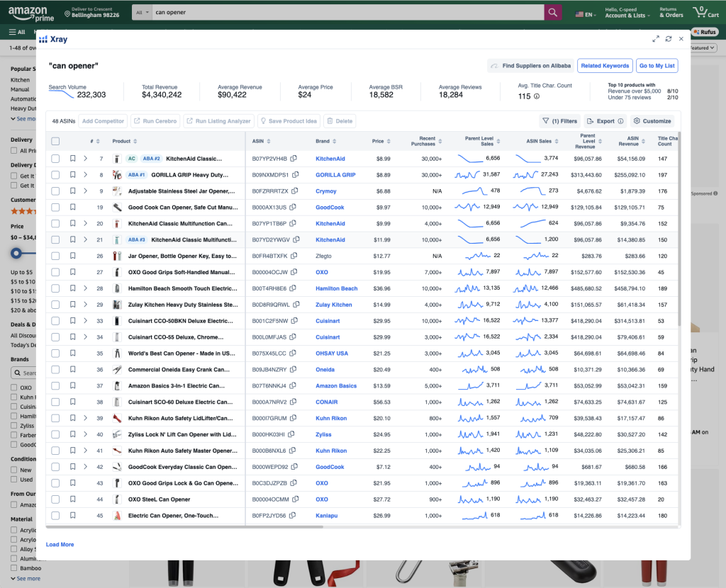Select the Zulay Kitchen Heavy Duty row checkbox
Image resolution: width=726 pixels, height=588 pixels.
tap(55, 305)
